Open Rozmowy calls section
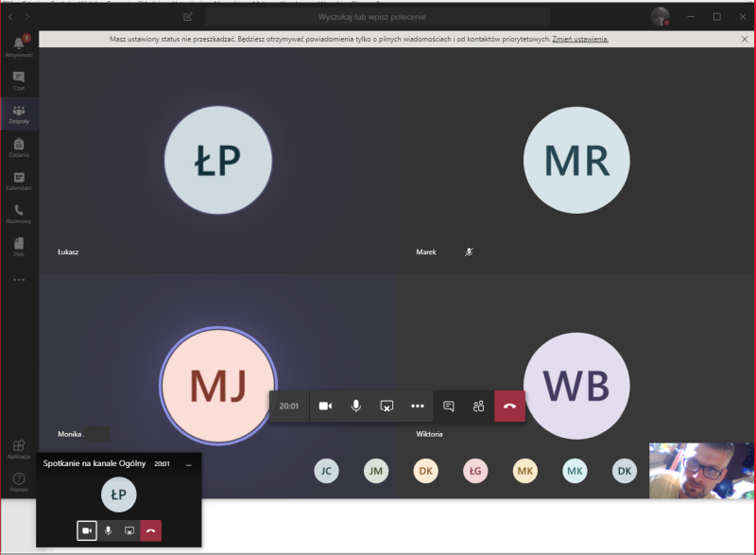756x555 pixels. tap(19, 214)
